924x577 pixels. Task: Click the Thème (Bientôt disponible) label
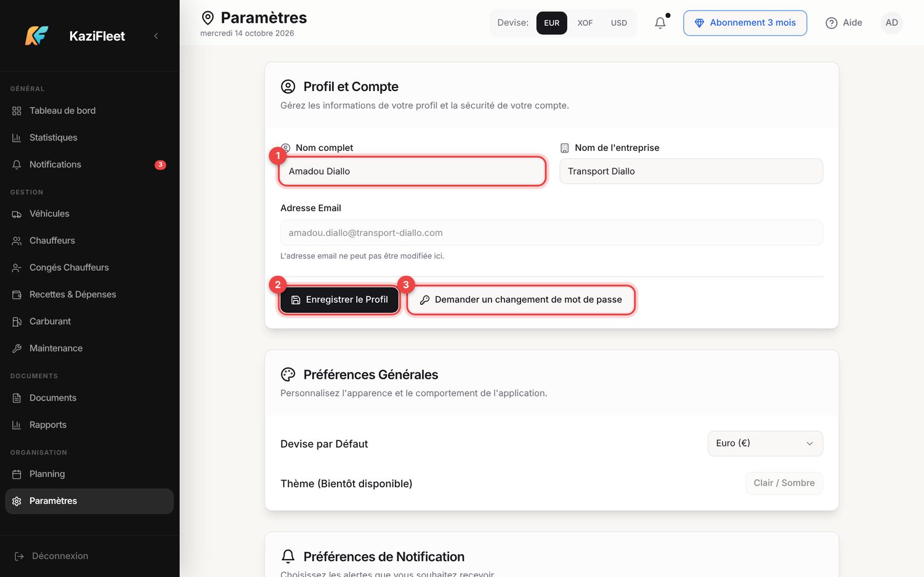tap(346, 483)
